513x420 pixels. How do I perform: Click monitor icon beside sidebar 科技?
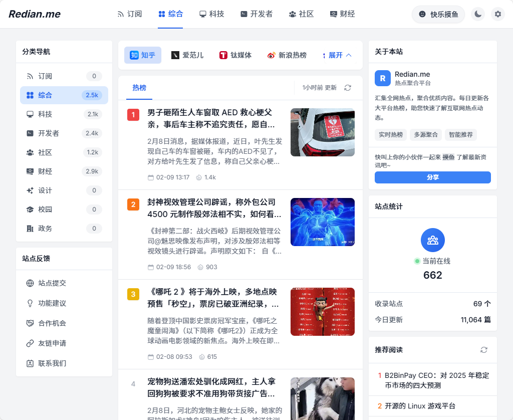point(30,114)
